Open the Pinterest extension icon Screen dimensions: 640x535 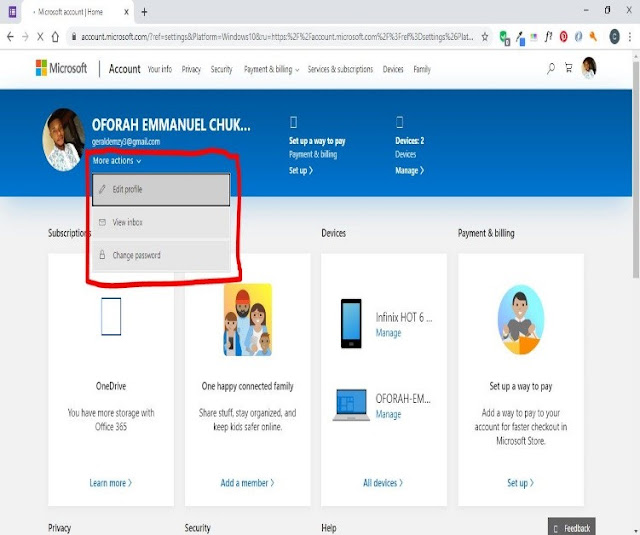click(x=563, y=37)
